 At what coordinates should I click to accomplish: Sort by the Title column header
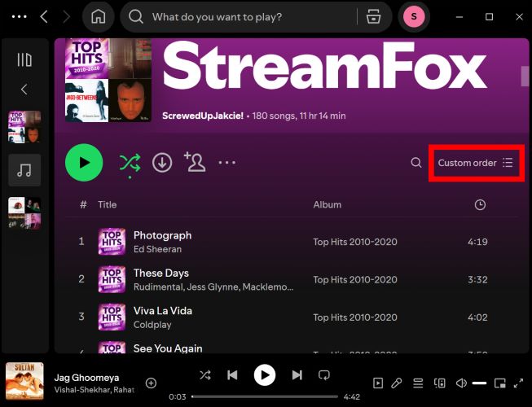point(108,204)
